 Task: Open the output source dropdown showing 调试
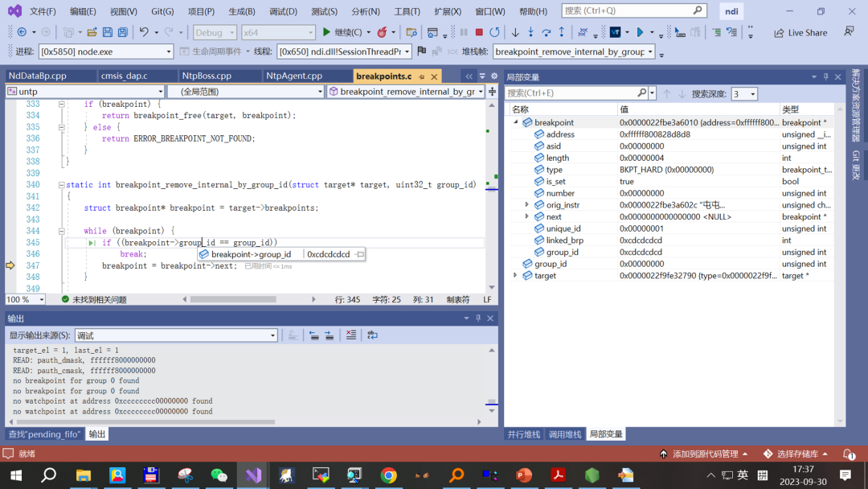(x=176, y=335)
